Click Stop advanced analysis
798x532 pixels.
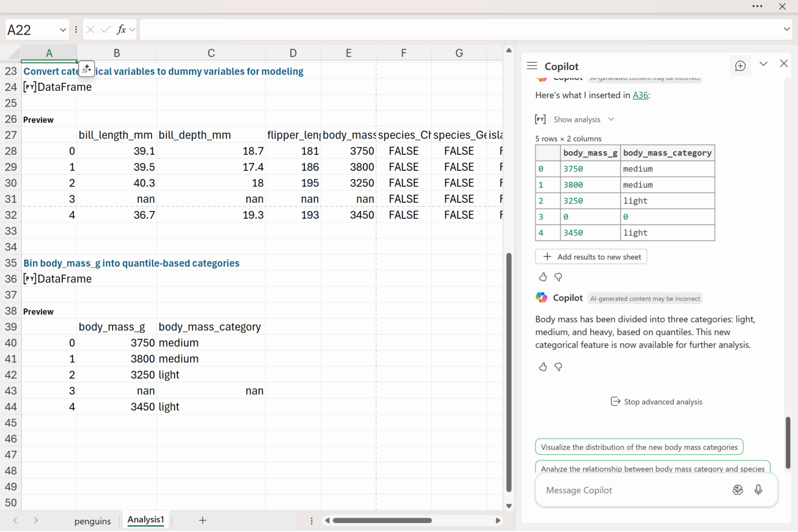[x=657, y=402]
